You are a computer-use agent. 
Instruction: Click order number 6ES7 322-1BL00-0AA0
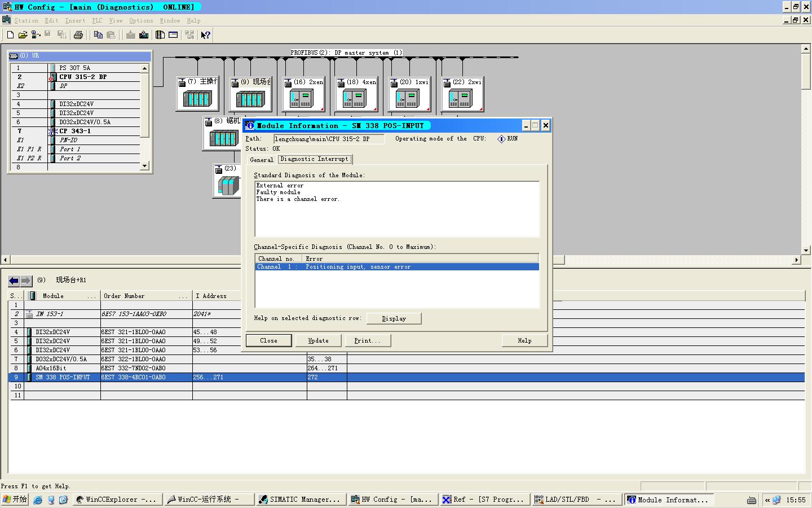pyautogui.click(x=134, y=359)
